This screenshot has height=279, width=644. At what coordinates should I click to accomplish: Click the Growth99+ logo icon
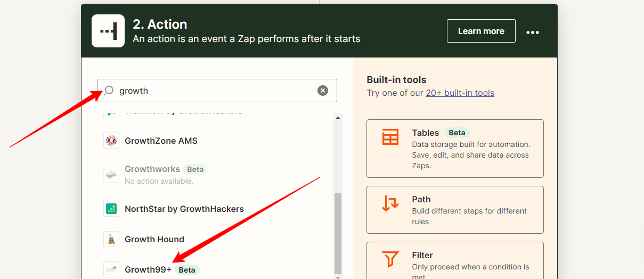coord(111,269)
